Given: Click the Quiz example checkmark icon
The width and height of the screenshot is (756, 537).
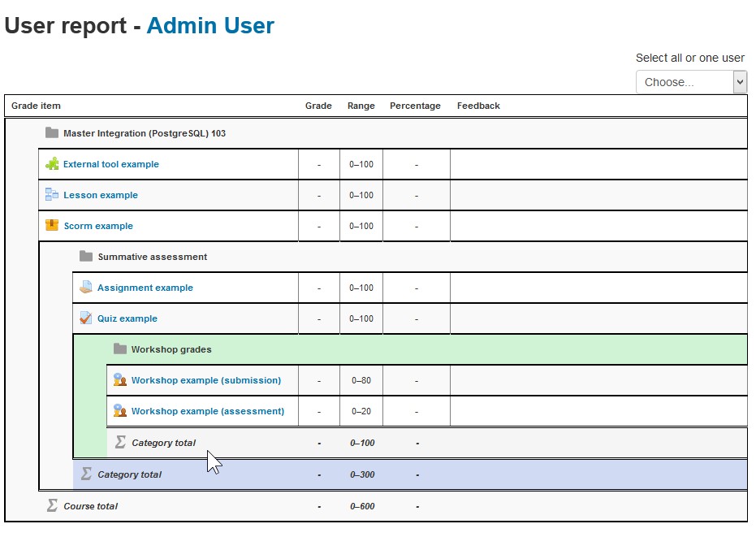Looking at the screenshot, I should [86, 318].
